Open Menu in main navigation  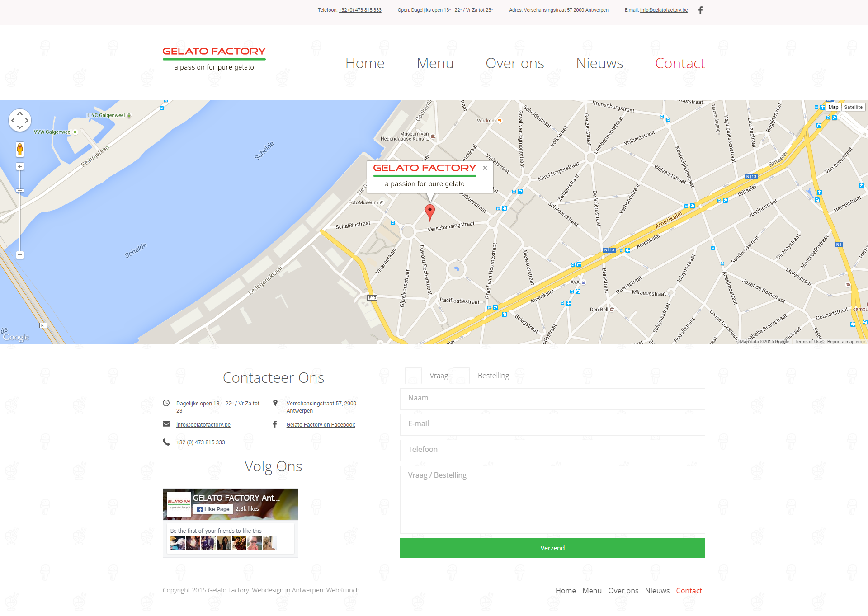click(x=435, y=63)
